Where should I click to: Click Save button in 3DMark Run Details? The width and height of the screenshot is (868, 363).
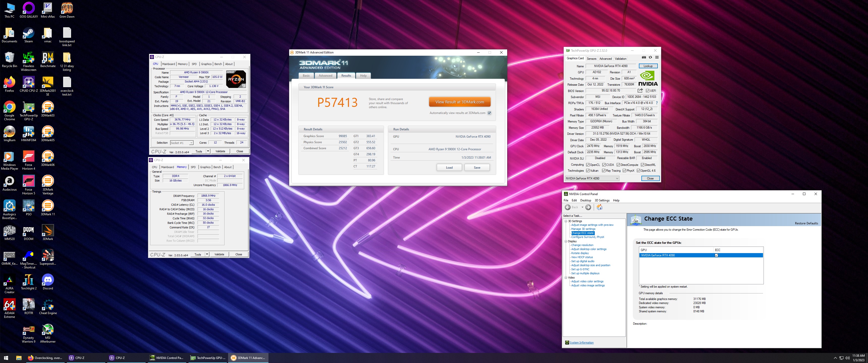pyautogui.click(x=477, y=167)
